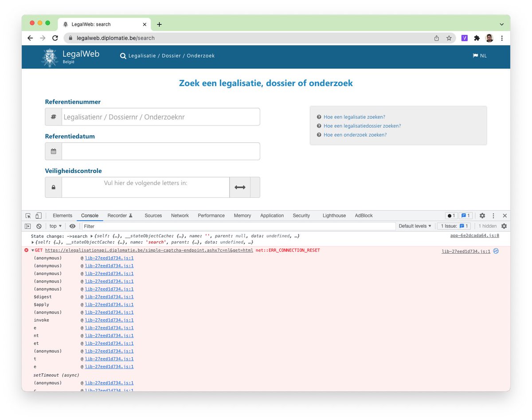Open the Sources tab
Screen dimensions: 532x420
[153, 216]
